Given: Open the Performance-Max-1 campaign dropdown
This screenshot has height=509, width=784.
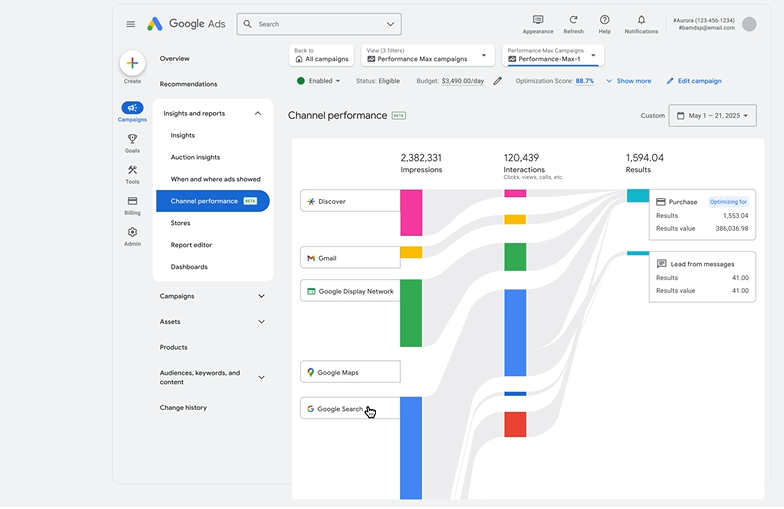Looking at the screenshot, I should click(x=593, y=55).
